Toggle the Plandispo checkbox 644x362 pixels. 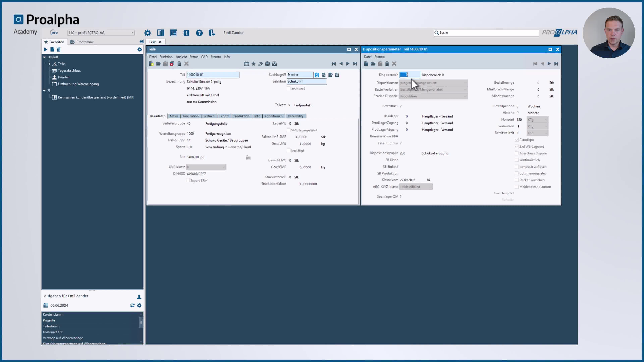point(517,140)
